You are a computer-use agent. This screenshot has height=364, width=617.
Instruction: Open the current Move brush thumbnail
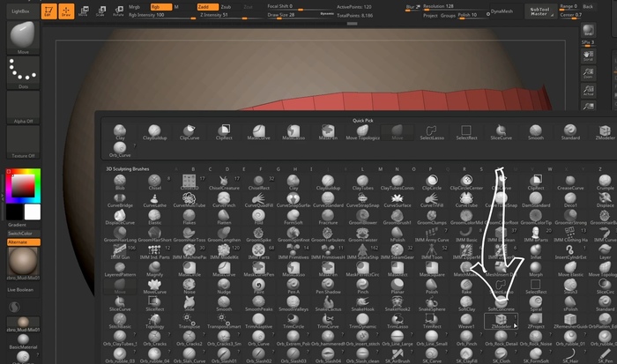[23, 37]
